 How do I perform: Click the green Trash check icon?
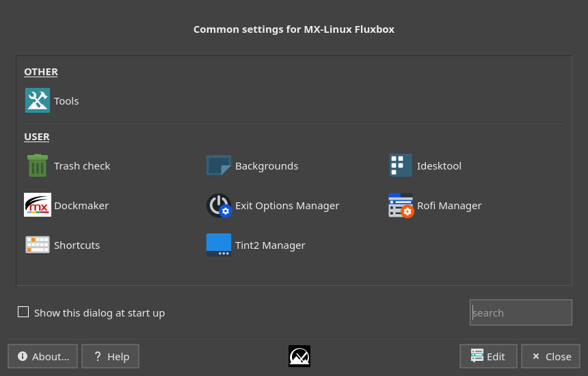tap(38, 165)
